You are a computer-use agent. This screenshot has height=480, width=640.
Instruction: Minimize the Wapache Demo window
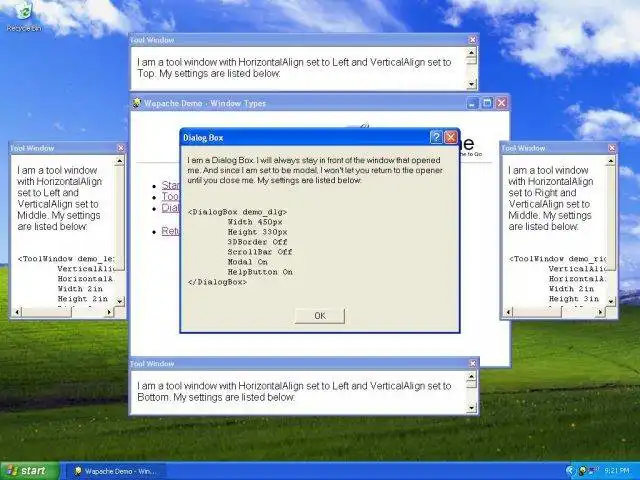(472, 103)
